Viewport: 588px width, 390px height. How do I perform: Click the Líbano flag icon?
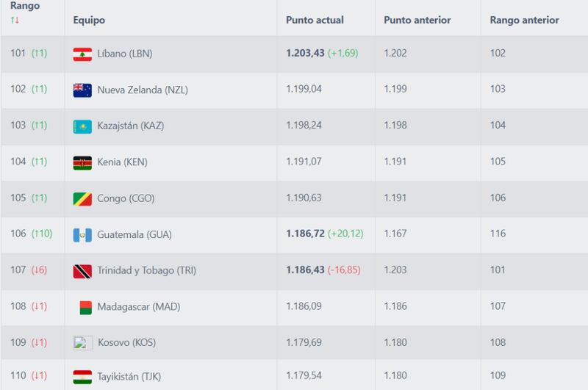point(82,54)
